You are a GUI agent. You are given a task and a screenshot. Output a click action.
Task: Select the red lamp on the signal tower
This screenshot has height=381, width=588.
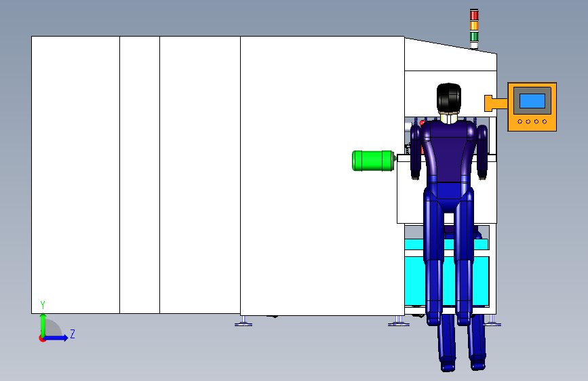474,16
